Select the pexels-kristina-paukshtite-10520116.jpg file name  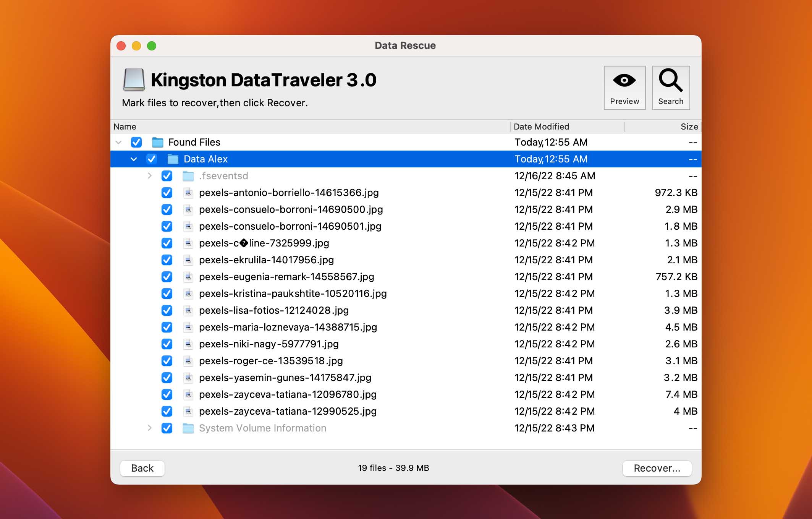pyautogui.click(x=293, y=294)
